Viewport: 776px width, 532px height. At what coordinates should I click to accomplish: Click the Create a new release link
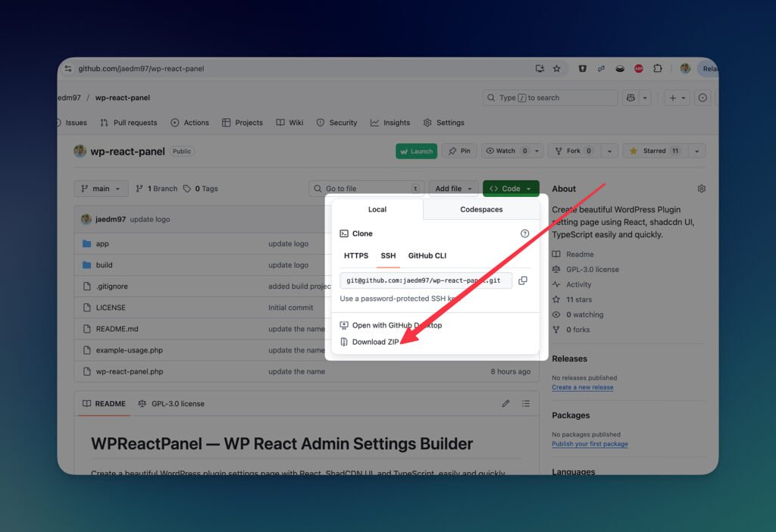[582, 387]
